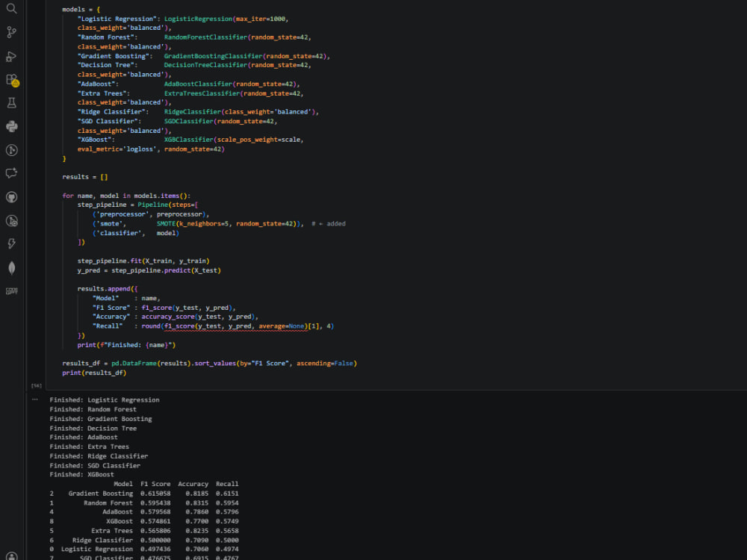This screenshot has width=747, height=560.
Task: Open the Search view in activity bar
Action: pyautogui.click(x=11, y=8)
